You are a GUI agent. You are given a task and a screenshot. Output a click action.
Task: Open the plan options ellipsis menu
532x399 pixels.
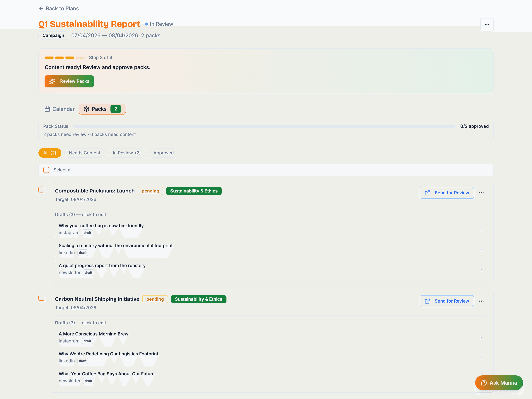(x=487, y=25)
